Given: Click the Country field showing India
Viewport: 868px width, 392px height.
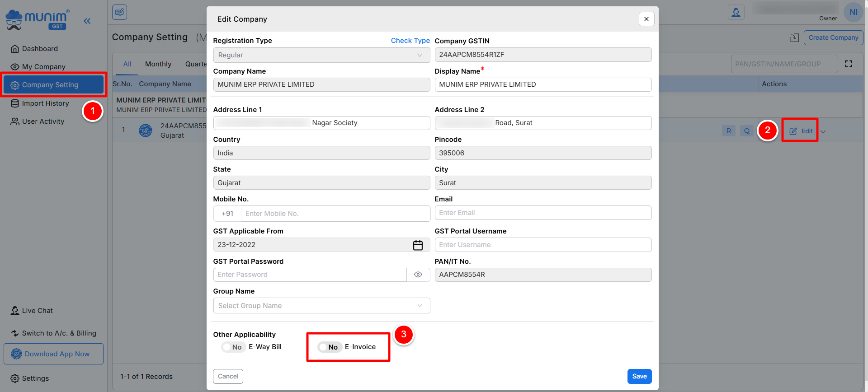Looking at the screenshot, I should click(321, 153).
